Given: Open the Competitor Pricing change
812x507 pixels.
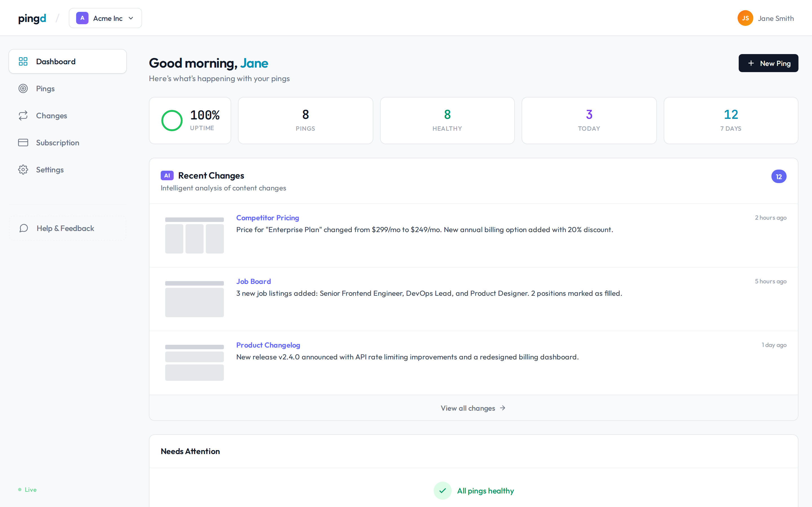Looking at the screenshot, I should (267, 217).
